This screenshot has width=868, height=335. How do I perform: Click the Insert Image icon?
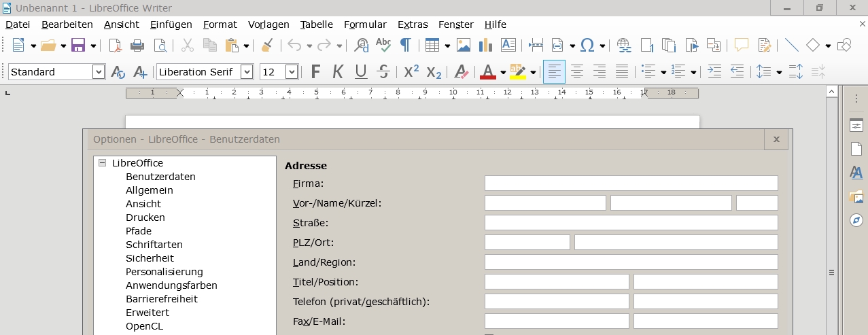point(464,46)
